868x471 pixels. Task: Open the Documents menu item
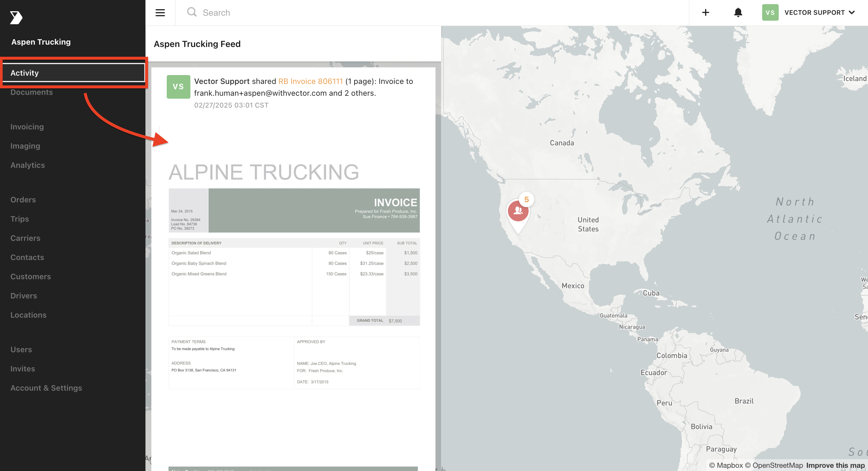tap(32, 92)
